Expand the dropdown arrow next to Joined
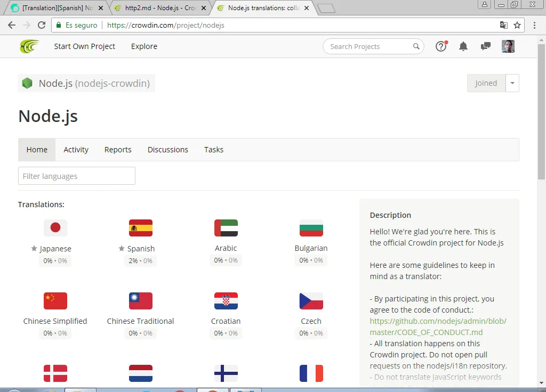Screen dimensions: 546x392 512,83
